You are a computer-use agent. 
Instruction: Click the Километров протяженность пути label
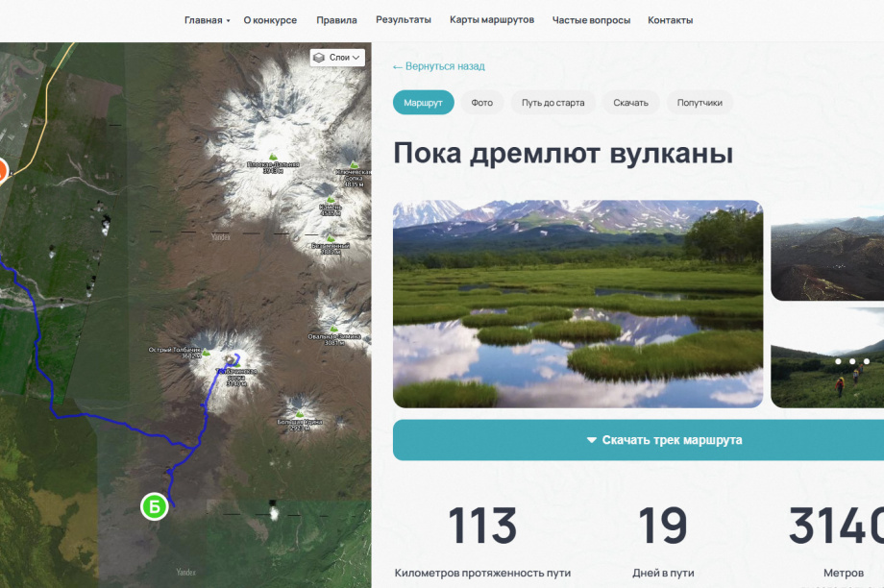click(482, 573)
